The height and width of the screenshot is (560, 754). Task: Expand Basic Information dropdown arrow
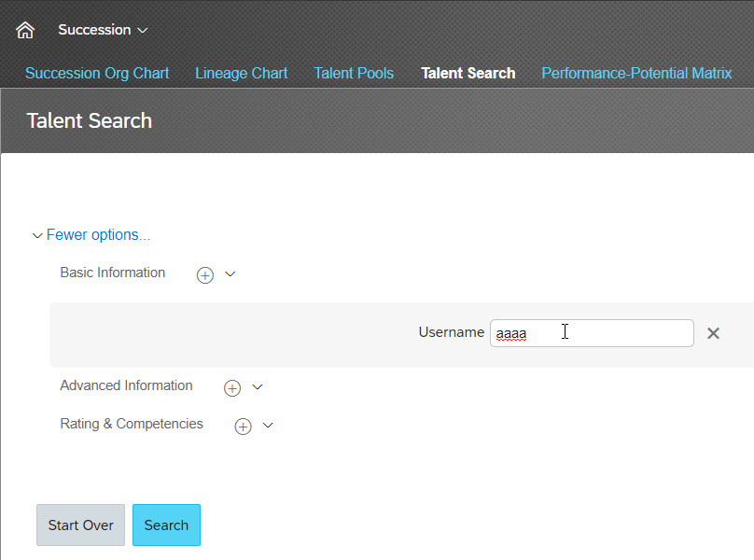click(230, 274)
